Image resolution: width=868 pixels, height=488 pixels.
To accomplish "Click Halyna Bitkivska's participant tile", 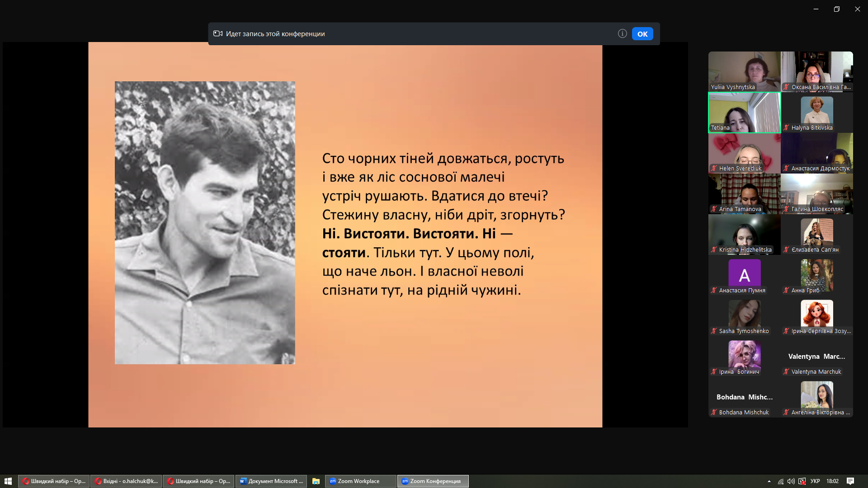I will click(x=816, y=112).
